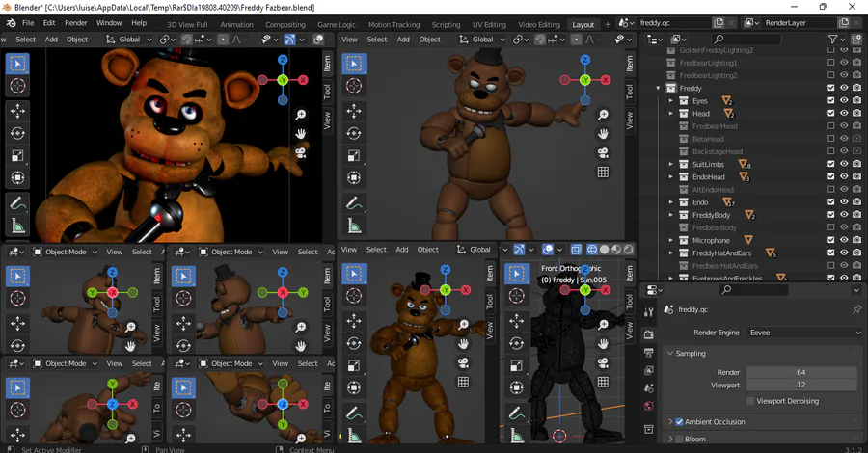Screen dimensions: 868x453
Task: Click Add in the top-right viewport header
Action: point(403,40)
